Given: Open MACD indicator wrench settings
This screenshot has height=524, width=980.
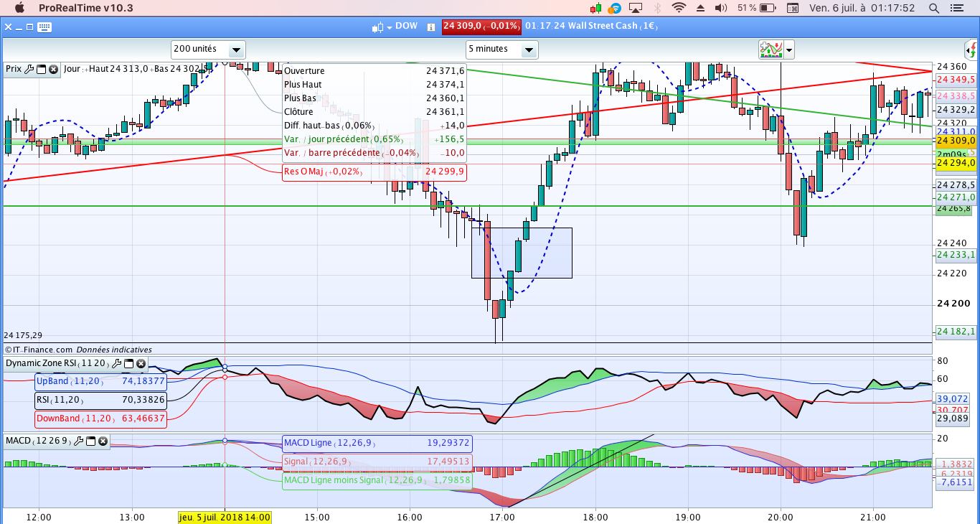Looking at the screenshot, I should [x=79, y=440].
